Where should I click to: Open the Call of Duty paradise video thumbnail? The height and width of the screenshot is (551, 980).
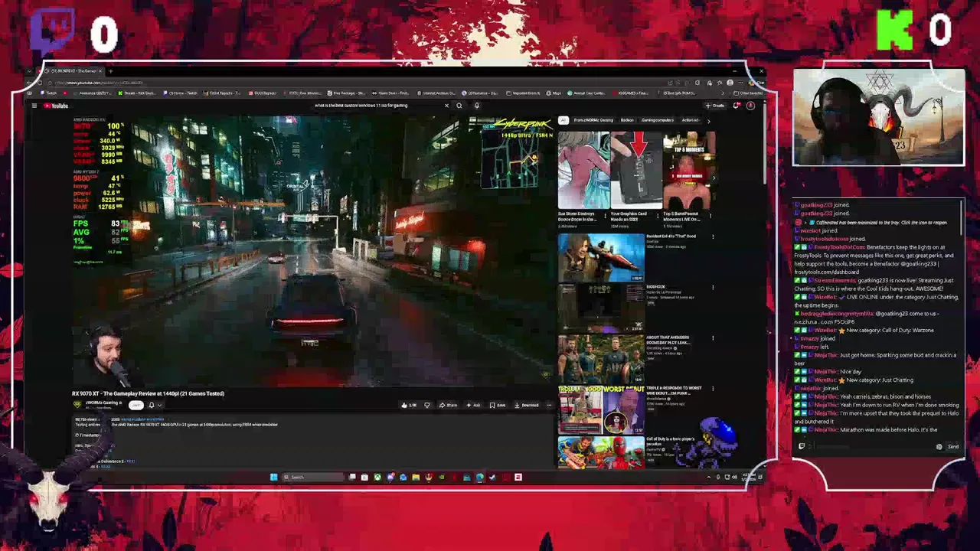coord(601,452)
